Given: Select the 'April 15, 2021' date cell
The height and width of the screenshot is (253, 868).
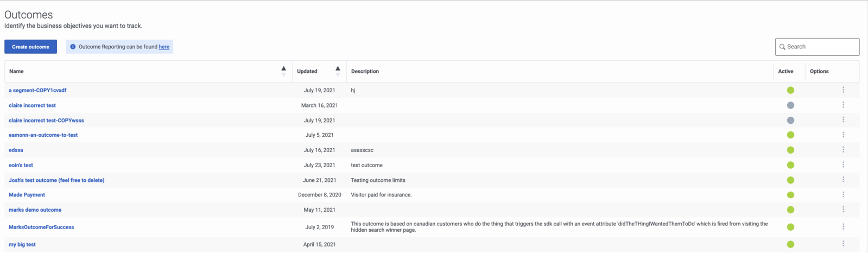Looking at the screenshot, I should click(320, 244).
